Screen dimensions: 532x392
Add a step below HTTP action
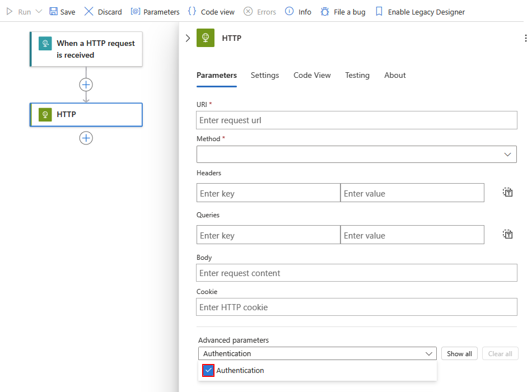point(86,138)
